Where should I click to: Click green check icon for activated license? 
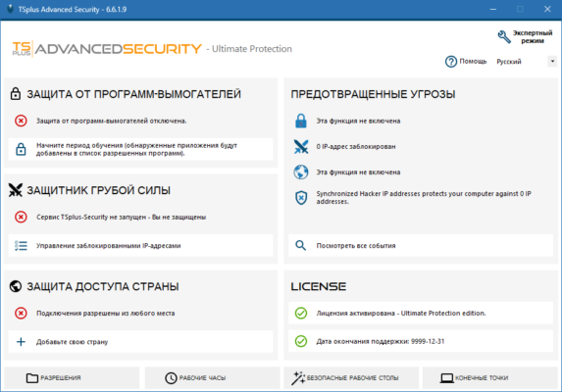tap(301, 314)
